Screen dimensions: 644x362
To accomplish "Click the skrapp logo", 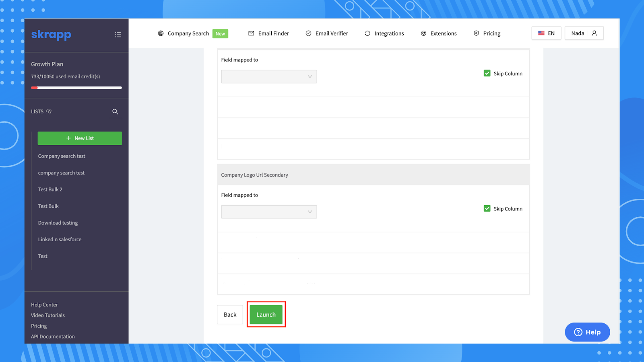I will tap(51, 35).
